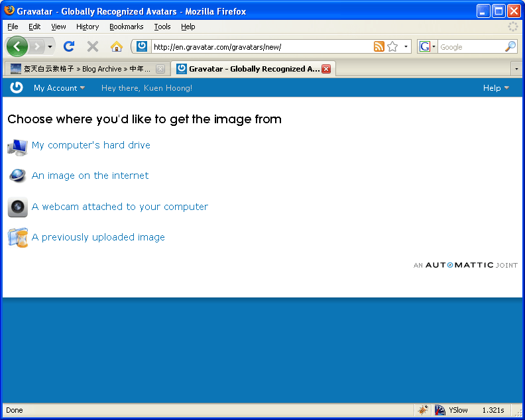Close the Gravatar tab
The height and width of the screenshot is (420, 525).
coord(326,69)
